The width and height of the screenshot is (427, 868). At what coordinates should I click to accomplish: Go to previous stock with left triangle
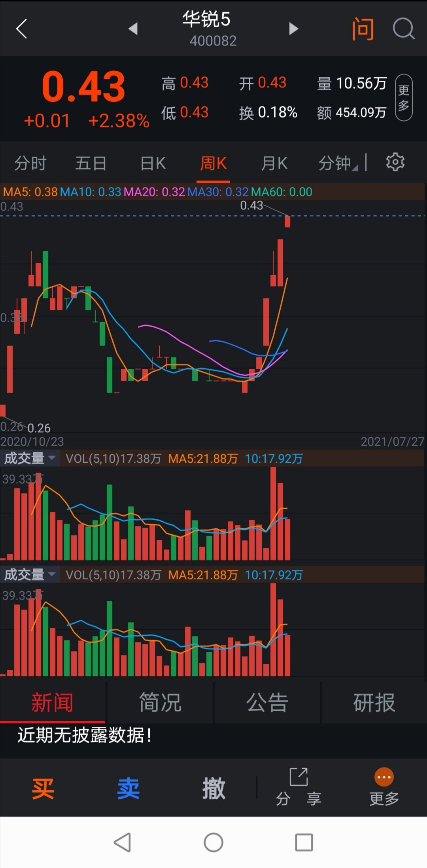tap(133, 29)
